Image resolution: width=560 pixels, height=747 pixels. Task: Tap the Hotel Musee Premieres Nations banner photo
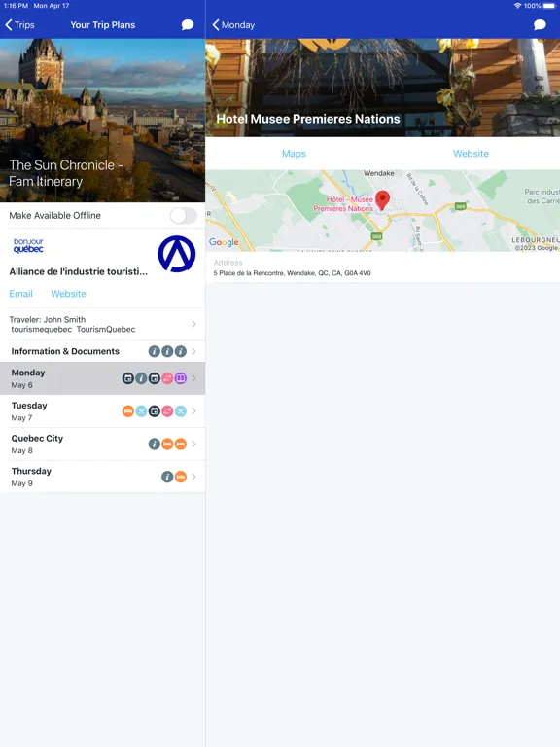click(x=383, y=88)
